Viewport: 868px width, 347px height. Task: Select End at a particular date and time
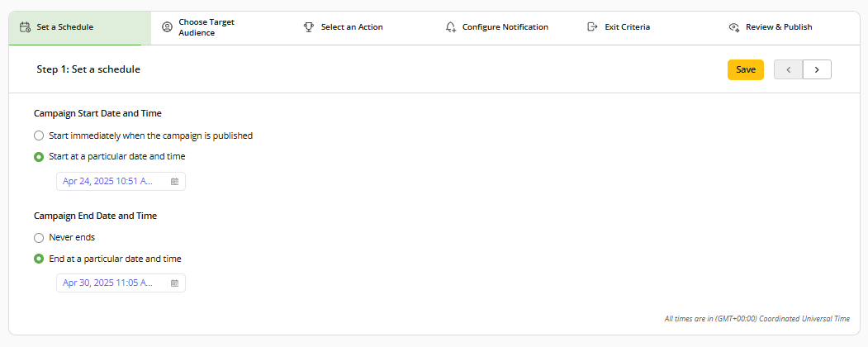pyautogui.click(x=39, y=259)
